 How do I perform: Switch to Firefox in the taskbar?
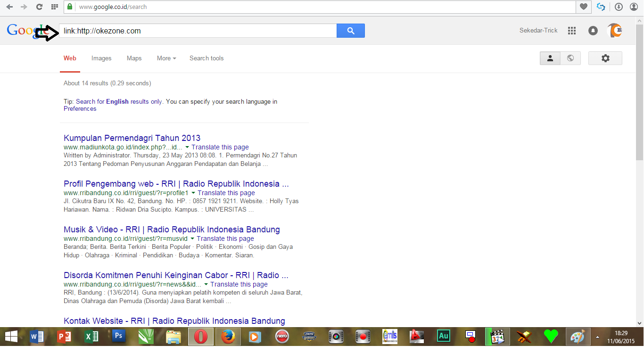pos(228,337)
